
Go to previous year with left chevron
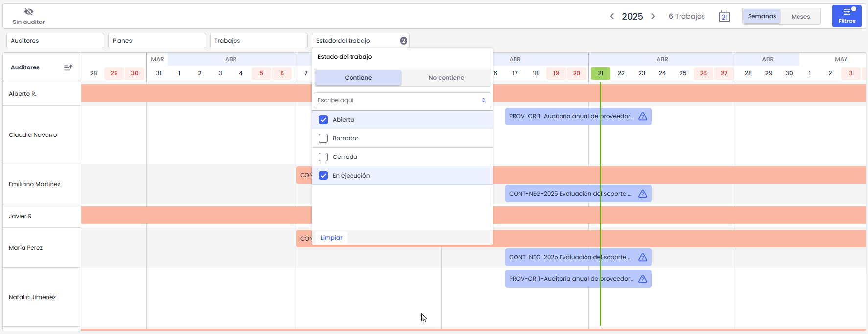[612, 16]
